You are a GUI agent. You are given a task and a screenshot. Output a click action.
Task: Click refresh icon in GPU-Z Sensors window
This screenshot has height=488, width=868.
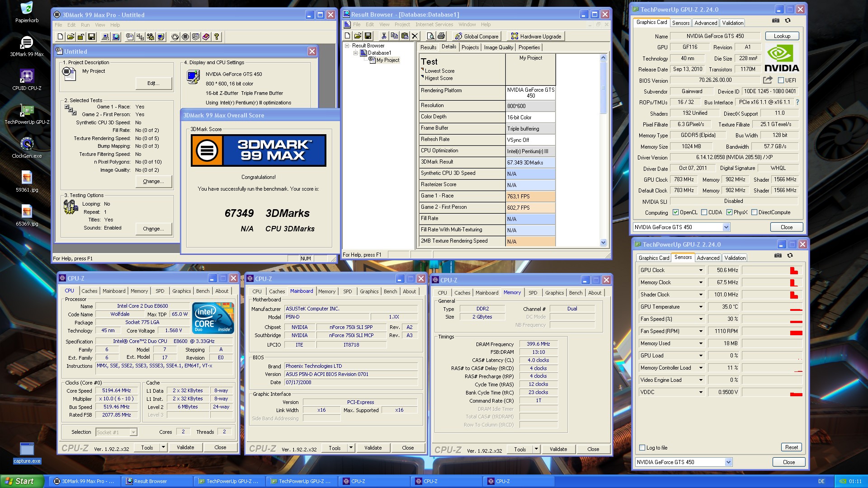point(790,255)
